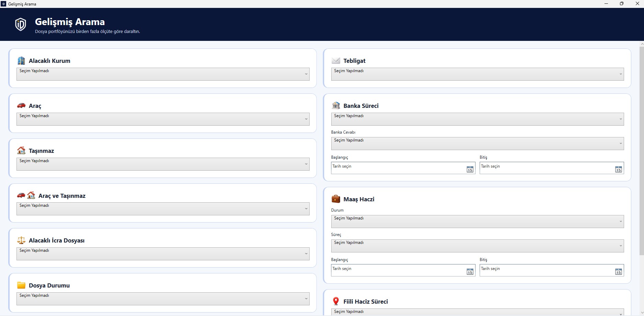Expand the Fiili Haciz Süreci dropdown
This screenshot has height=316, width=644.
click(x=478, y=312)
